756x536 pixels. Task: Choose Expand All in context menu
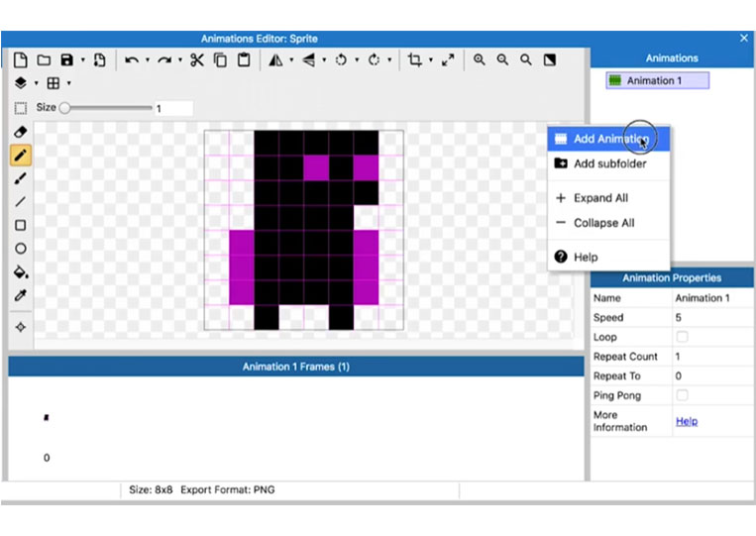(x=608, y=198)
